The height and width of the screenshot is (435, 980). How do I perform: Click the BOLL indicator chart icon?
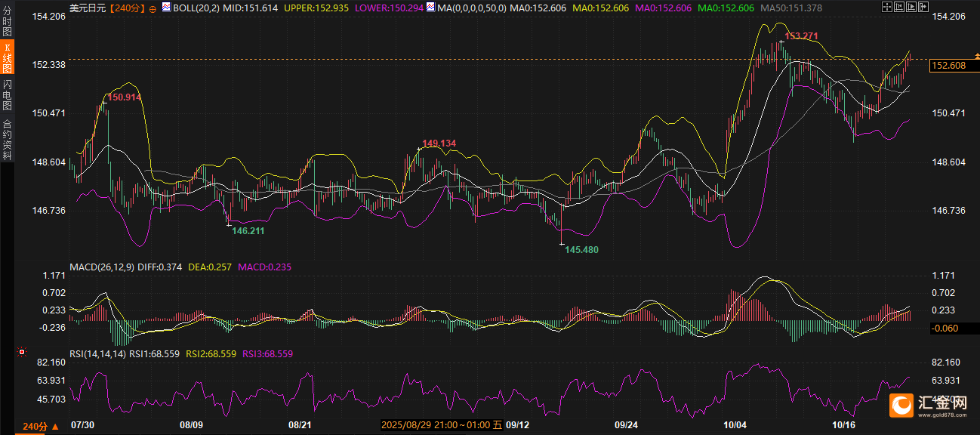(x=166, y=8)
